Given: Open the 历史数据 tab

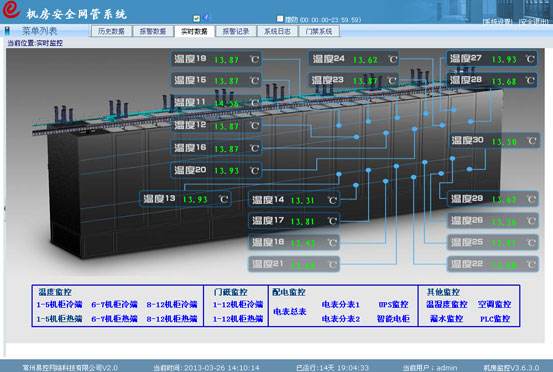Looking at the screenshot, I should click(x=111, y=31).
